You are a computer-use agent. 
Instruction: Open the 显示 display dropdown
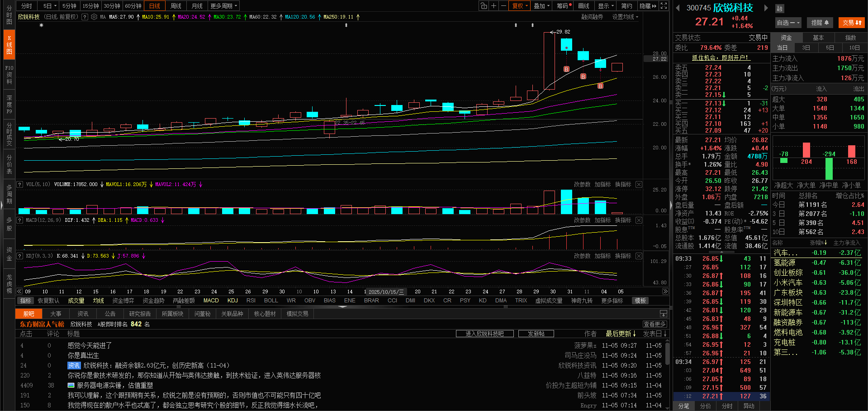coord(606,6)
